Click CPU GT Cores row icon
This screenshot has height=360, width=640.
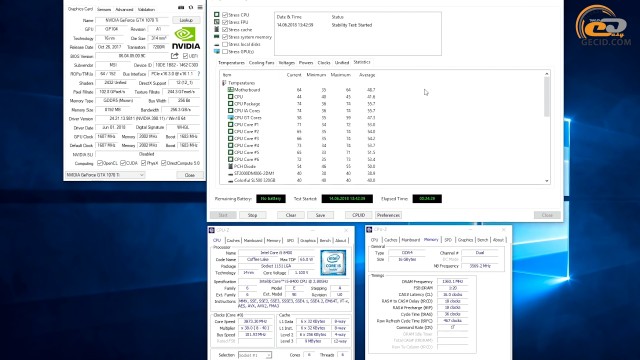tap(231, 118)
